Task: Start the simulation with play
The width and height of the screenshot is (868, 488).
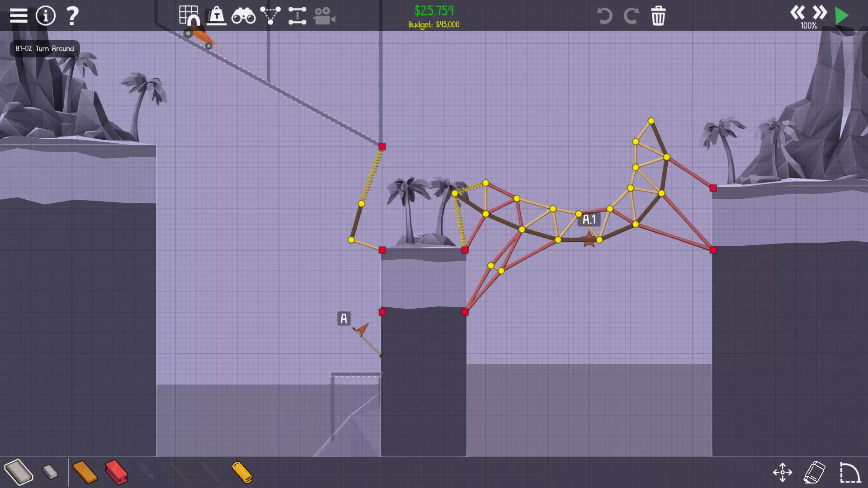Action: (842, 16)
